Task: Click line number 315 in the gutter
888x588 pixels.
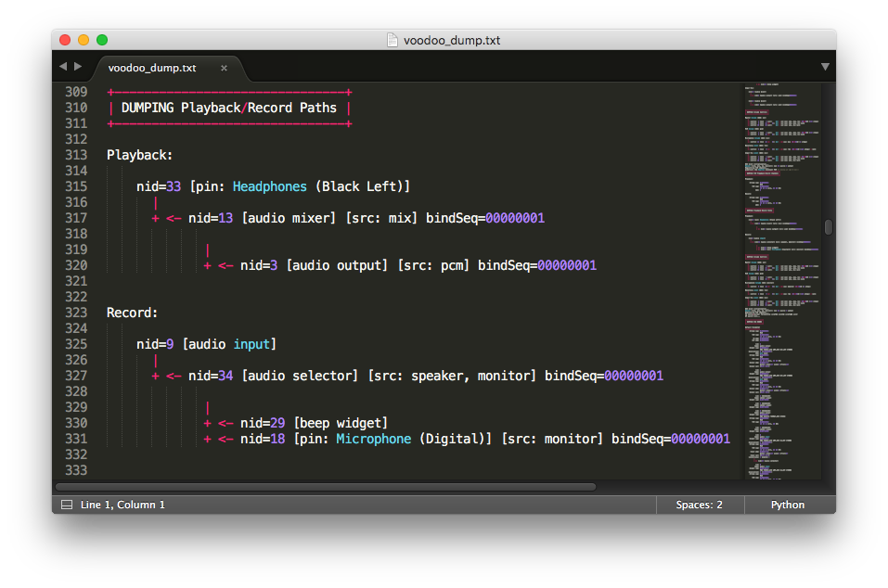Action: [x=76, y=186]
